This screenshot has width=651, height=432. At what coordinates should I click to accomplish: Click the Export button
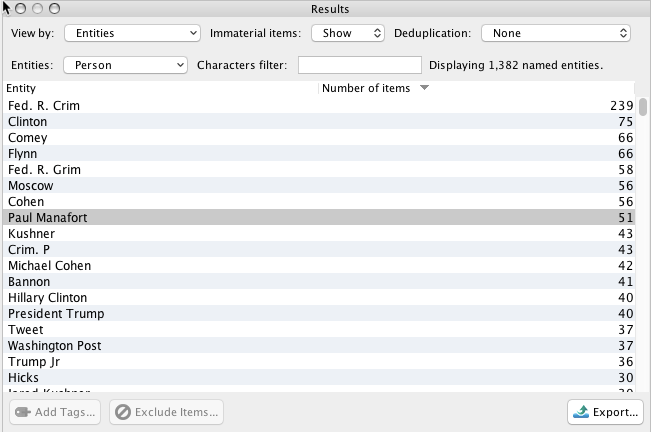pyautogui.click(x=605, y=412)
